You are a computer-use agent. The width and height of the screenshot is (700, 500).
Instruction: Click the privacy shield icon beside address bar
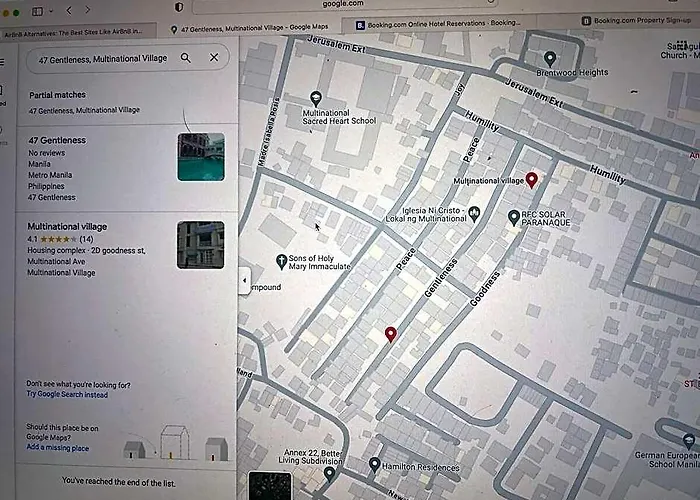click(x=179, y=7)
